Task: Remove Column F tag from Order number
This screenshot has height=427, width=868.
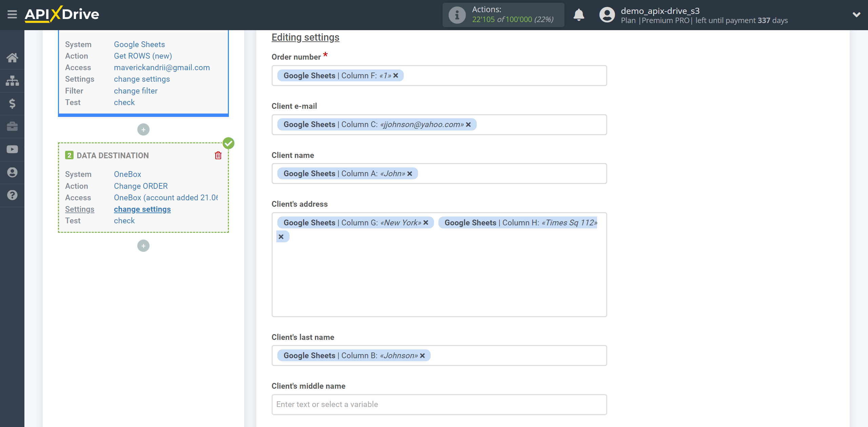Action: tap(396, 76)
